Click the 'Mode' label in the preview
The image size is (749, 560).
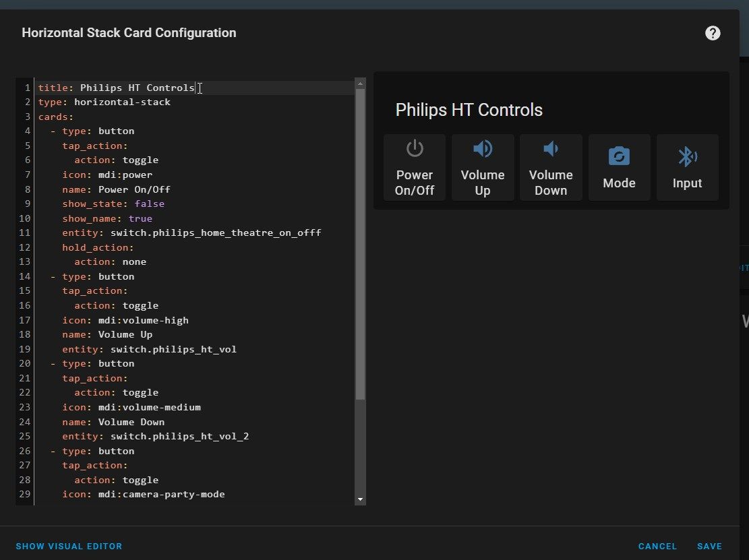[619, 183]
